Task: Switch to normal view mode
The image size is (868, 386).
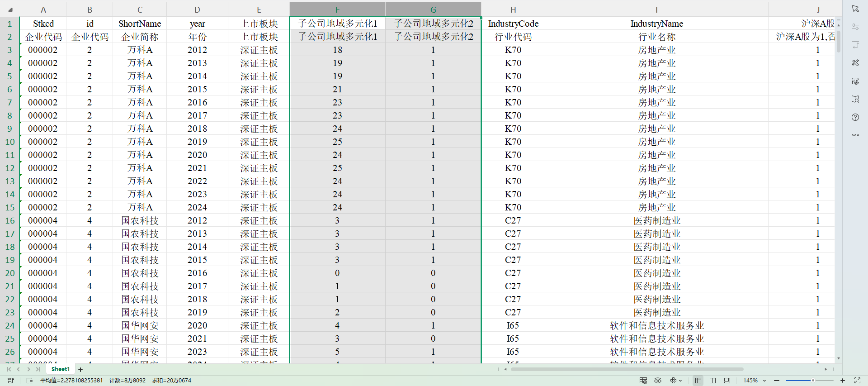Action: pyautogui.click(x=698, y=381)
